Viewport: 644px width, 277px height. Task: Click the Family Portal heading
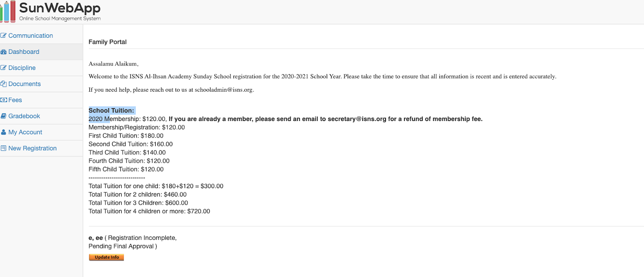107,42
